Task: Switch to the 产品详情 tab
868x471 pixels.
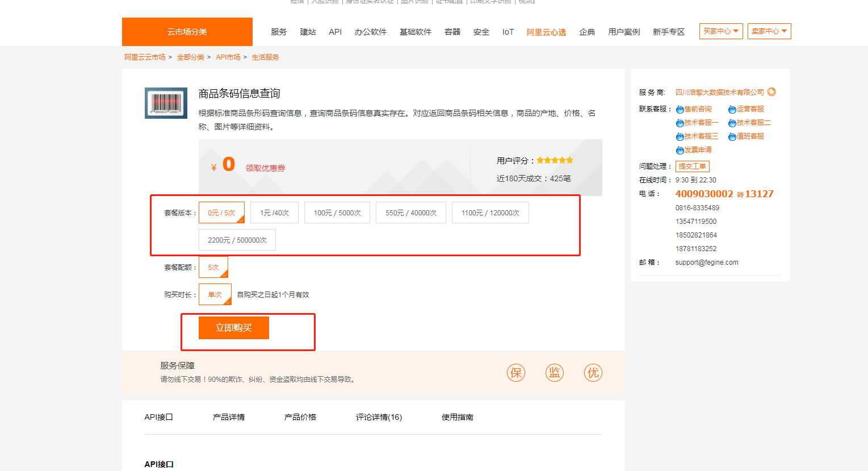Action: (x=229, y=417)
